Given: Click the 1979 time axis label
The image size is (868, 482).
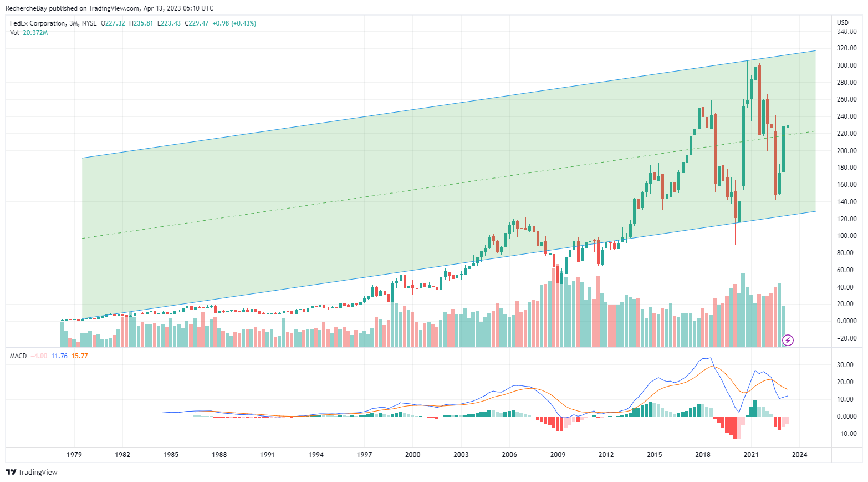Looking at the screenshot, I should (74, 455).
